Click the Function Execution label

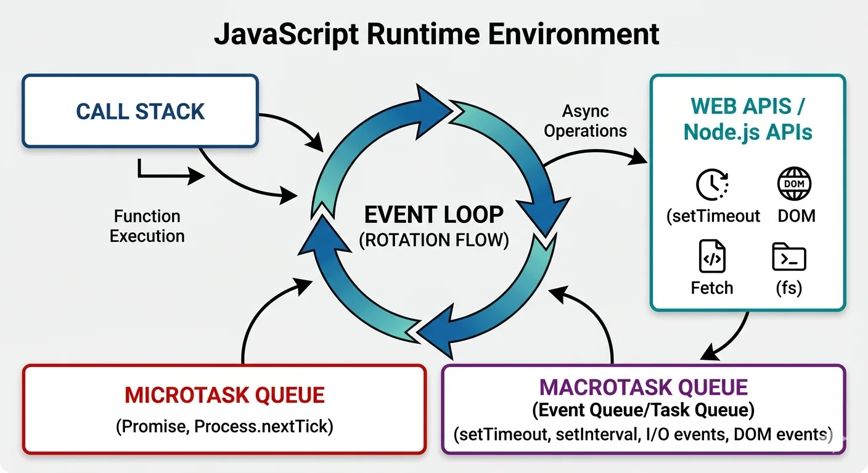click(147, 226)
